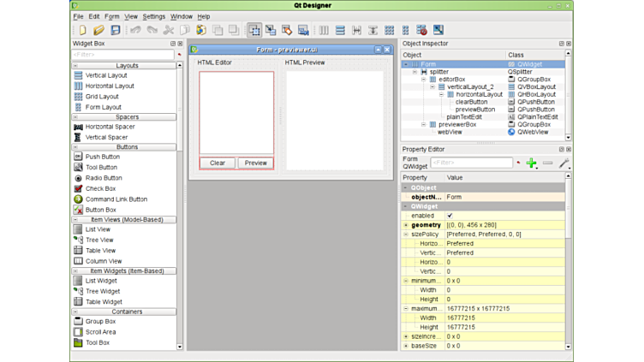Select the Push Button widget icon
The width and height of the screenshot is (644, 362).
point(79,157)
